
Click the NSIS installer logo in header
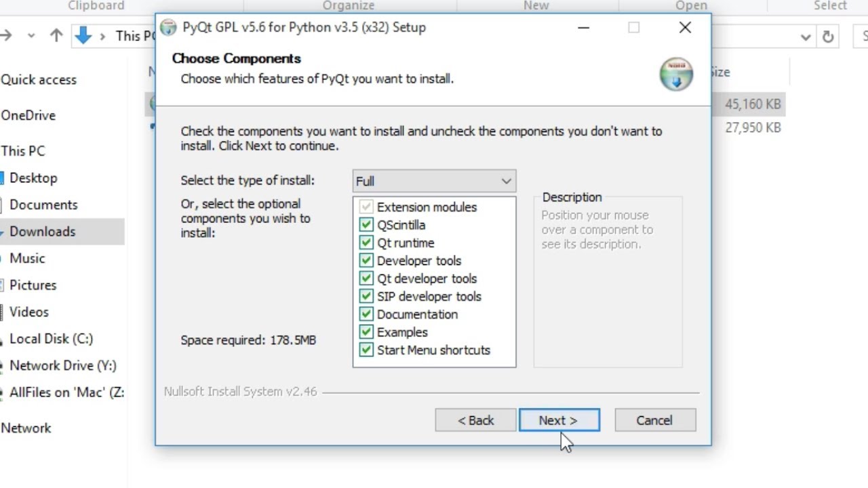[x=675, y=74]
